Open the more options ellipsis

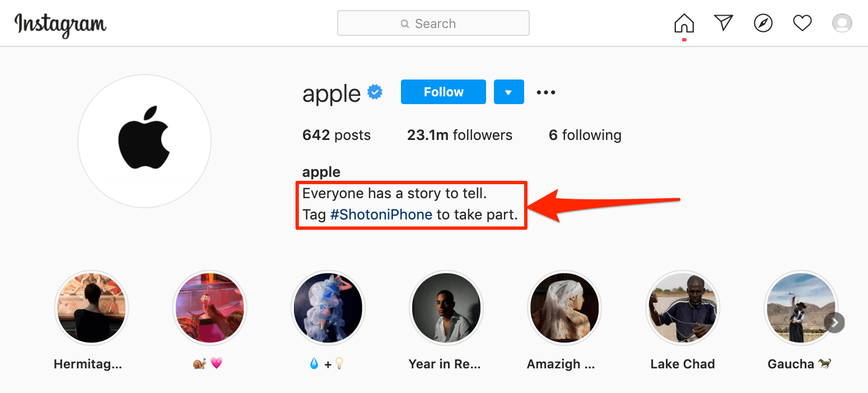tap(545, 92)
